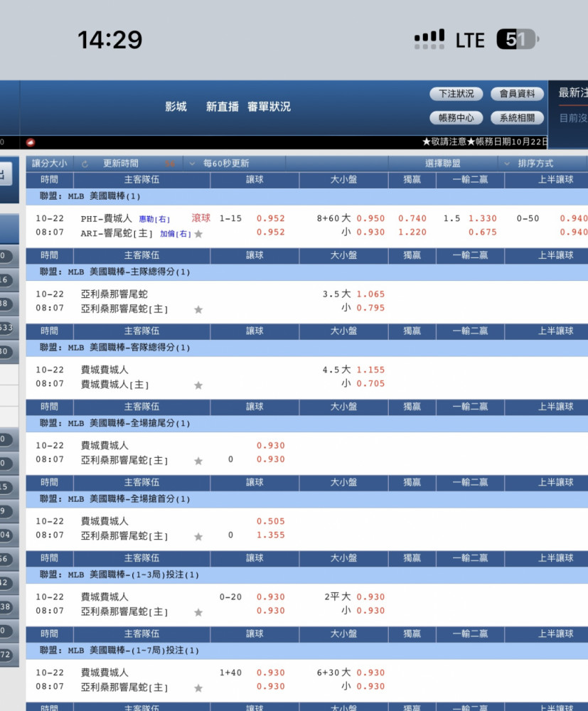The height and width of the screenshot is (711, 588).
Task: Select (1-7局) under odds 0.930
Action: click(x=370, y=687)
